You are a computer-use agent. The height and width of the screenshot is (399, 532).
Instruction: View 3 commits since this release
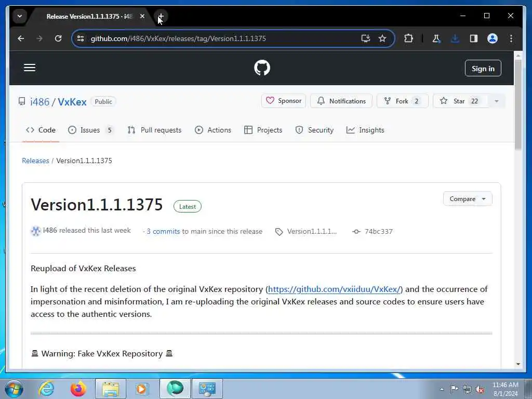(x=163, y=231)
